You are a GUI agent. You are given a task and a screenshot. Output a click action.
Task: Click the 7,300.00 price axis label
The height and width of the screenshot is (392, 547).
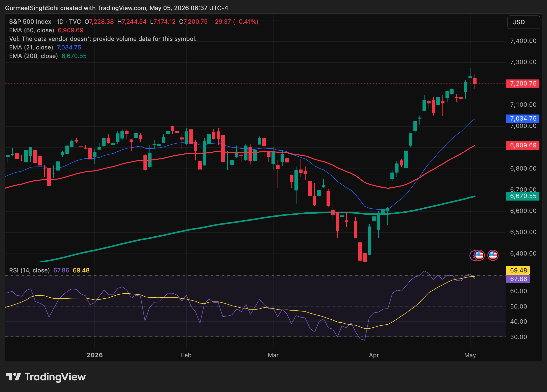[523, 62]
